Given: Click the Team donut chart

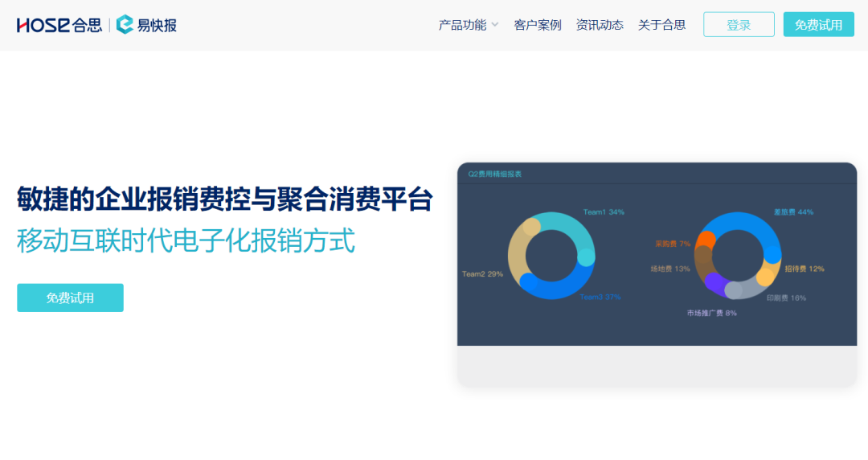Looking at the screenshot, I should 551,256.
